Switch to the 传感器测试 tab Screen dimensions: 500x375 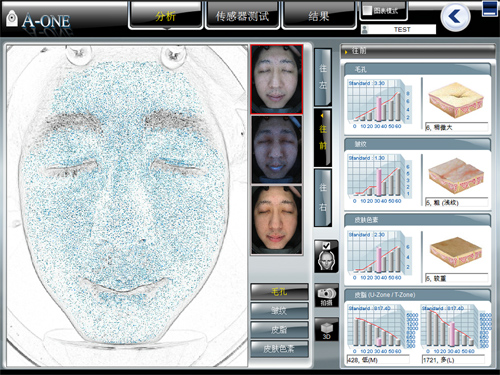click(242, 16)
